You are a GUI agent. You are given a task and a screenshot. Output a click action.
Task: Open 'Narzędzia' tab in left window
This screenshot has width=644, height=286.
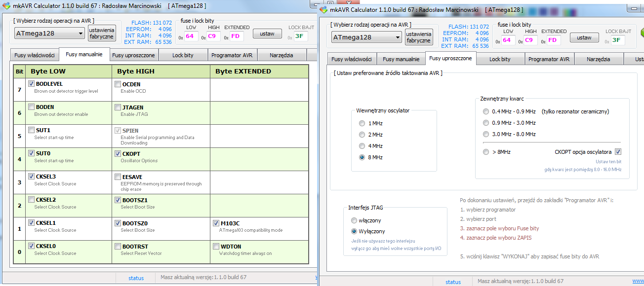pos(282,55)
